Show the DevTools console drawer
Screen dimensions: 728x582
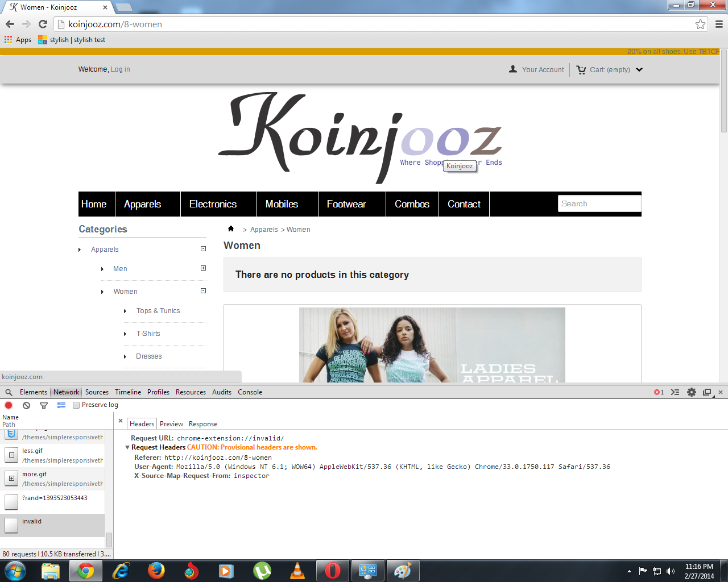coord(675,392)
